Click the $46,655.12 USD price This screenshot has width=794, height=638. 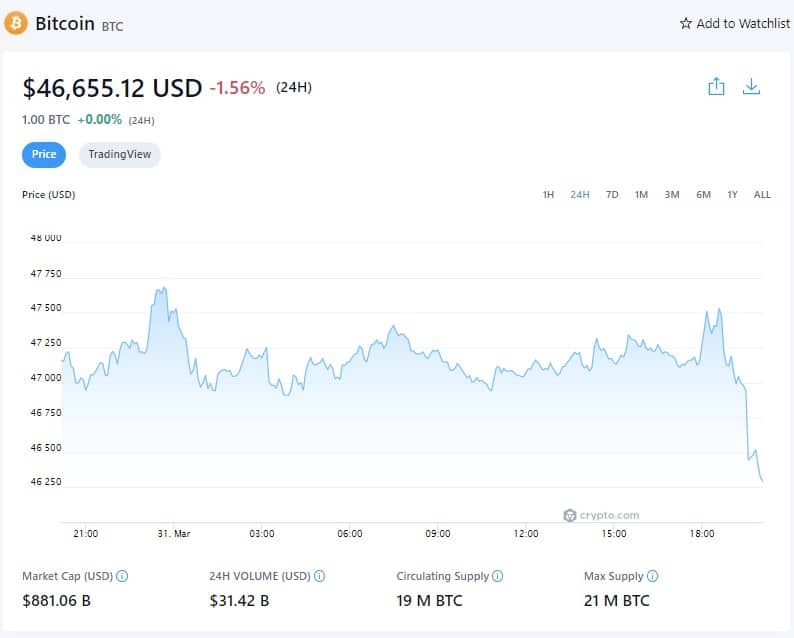click(x=112, y=88)
